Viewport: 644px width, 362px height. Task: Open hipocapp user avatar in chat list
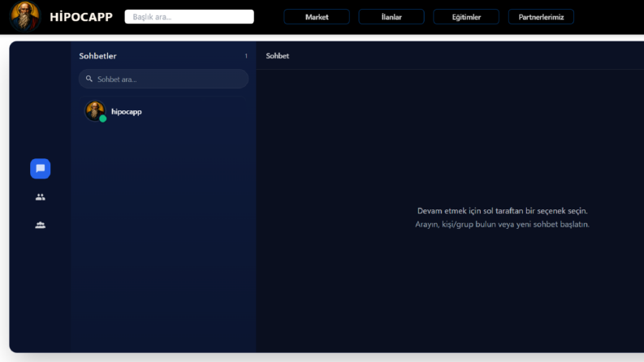[95, 111]
